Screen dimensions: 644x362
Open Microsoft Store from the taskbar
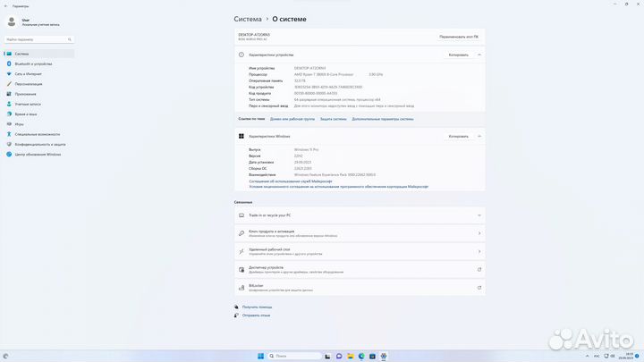point(372,357)
